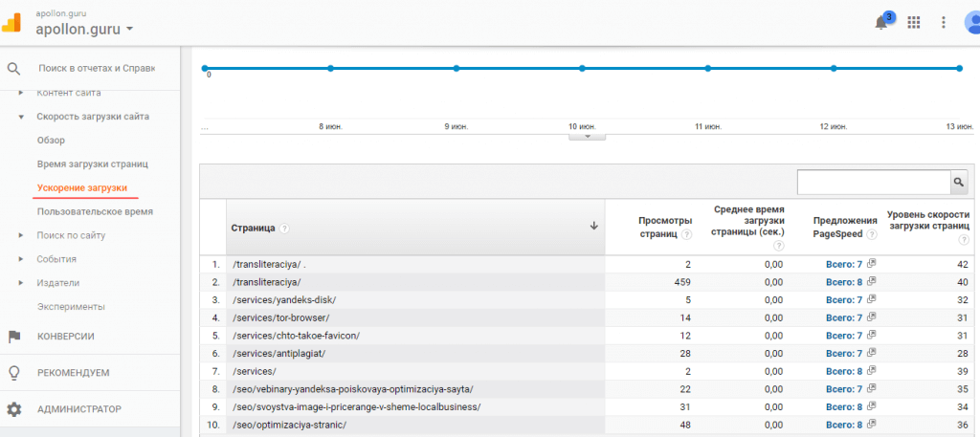Screen dimensions: 980x437
Task: Click the chart collapse handle below timeline
Action: pos(587,136)
